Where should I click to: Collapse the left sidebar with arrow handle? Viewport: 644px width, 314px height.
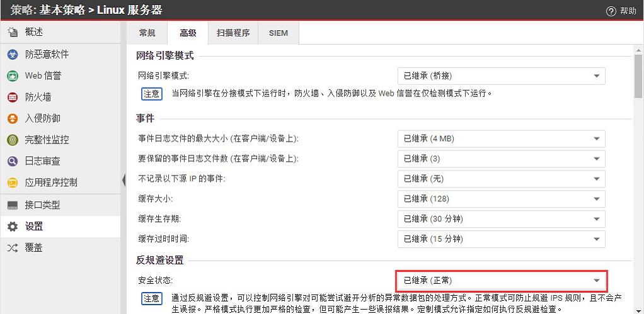pos(123,181)
